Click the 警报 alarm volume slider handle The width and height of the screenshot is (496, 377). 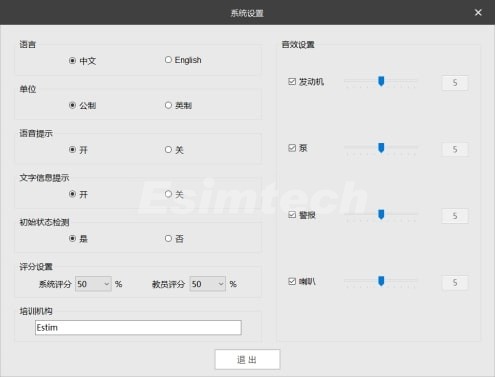pyautogui.click(x=381, y=214)
